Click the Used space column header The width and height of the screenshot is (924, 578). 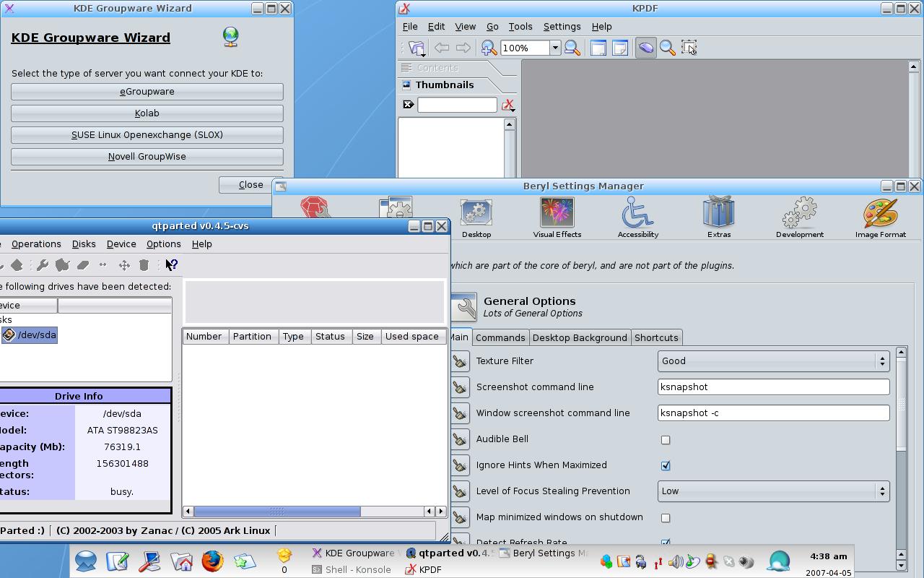[412, 337]
